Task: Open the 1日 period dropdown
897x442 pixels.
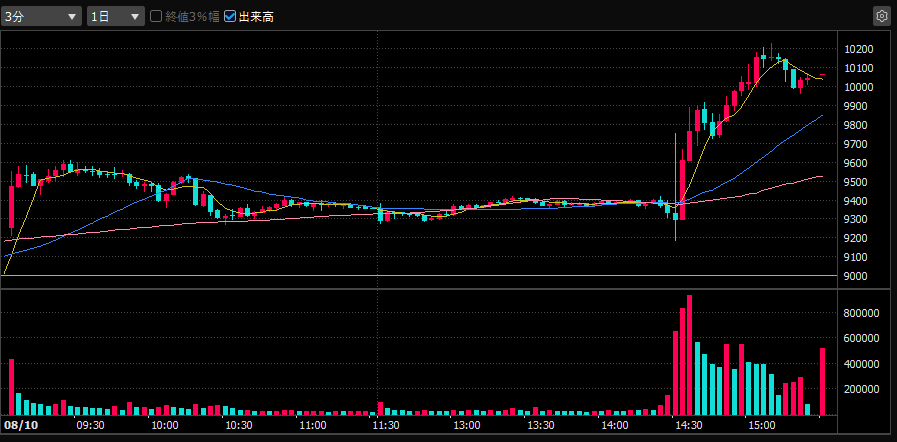Action: tap(116, 17)
